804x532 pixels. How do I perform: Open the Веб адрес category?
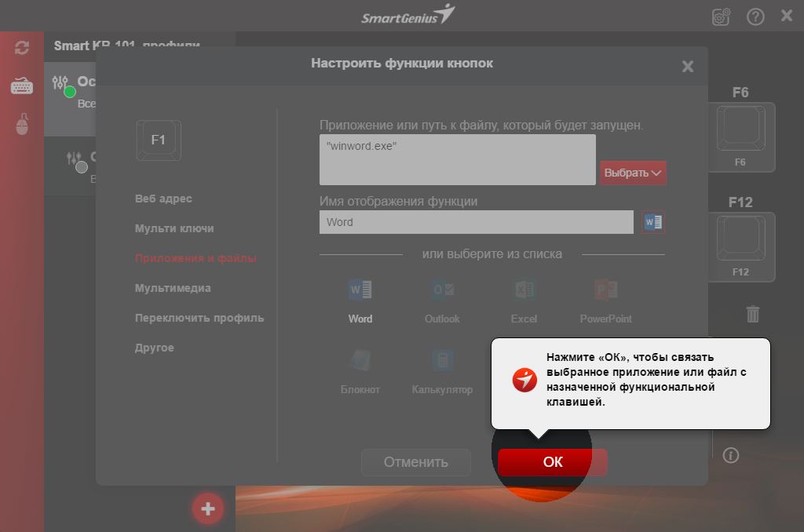pyautogui.click(x=163, y=199)
